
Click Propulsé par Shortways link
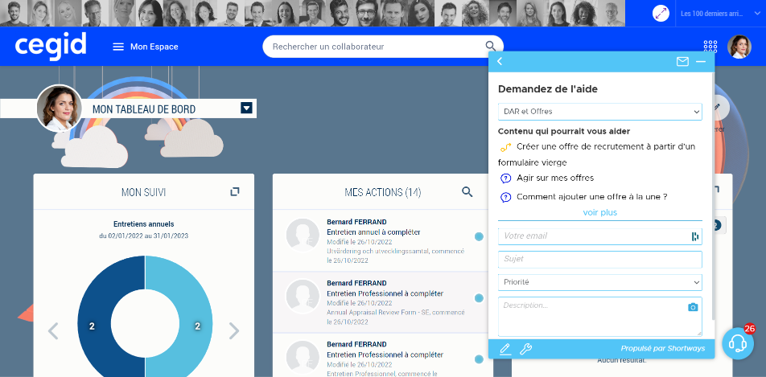point(663,349)
